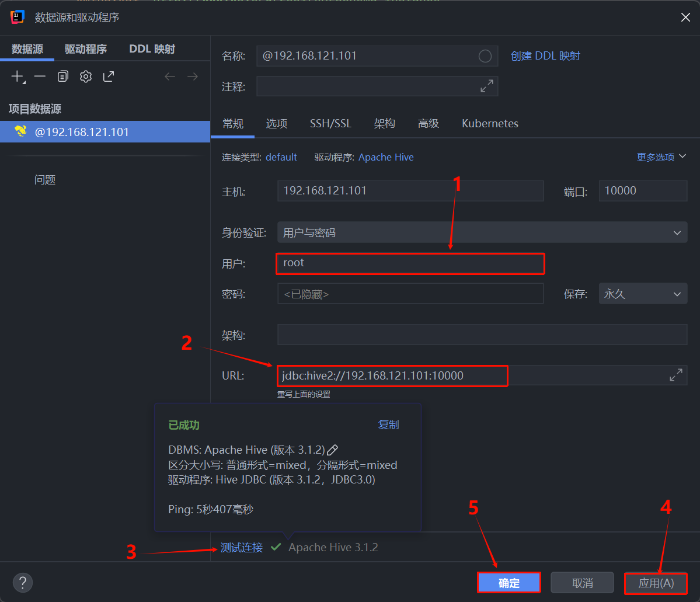Click the Ping: 5秒407毫秒 text
The image size is (700, 602).
click(211, 510)
